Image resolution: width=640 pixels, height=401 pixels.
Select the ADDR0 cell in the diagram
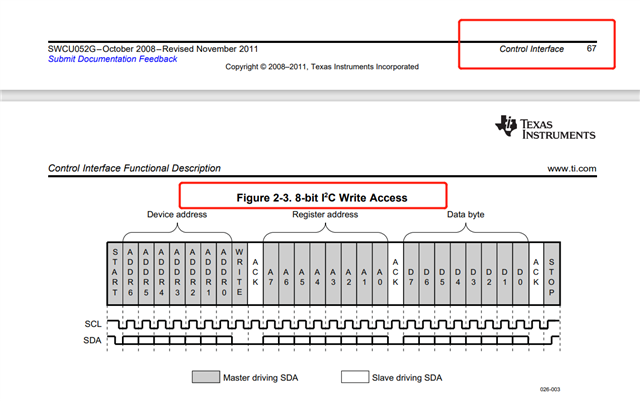tap(224, 273)
